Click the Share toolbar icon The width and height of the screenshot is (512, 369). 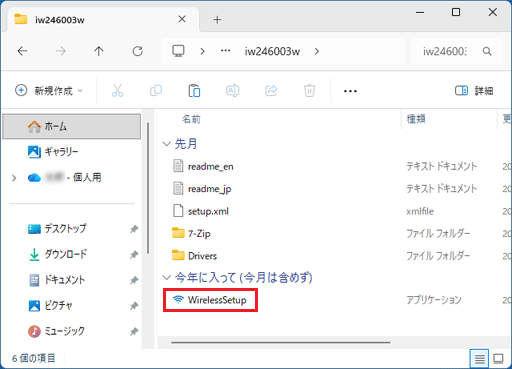click(x=271, y=90)
